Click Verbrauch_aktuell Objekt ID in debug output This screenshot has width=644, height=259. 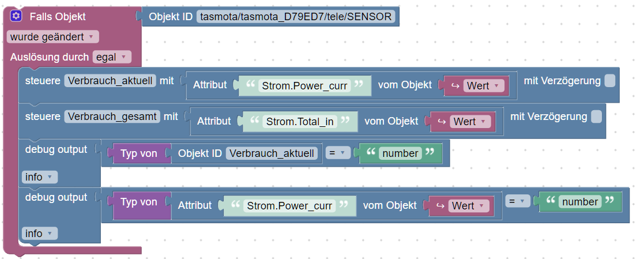[x=272, y=153]
